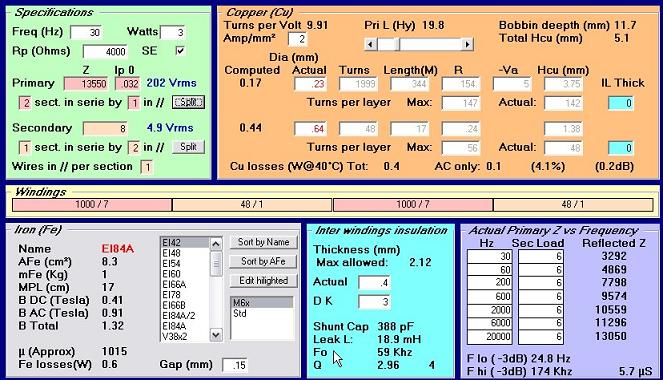Select EI78 in core list
Image resolution: width=663 pixels, height=380 pixels.
tap(185, 295)
